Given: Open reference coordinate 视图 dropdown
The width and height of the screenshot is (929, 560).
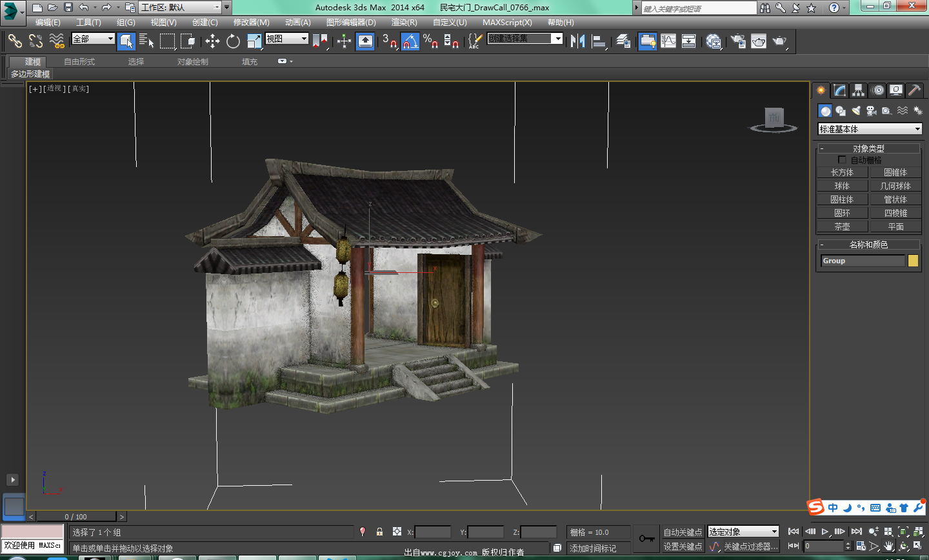Looking at the screenshot, I should point(287,39).
